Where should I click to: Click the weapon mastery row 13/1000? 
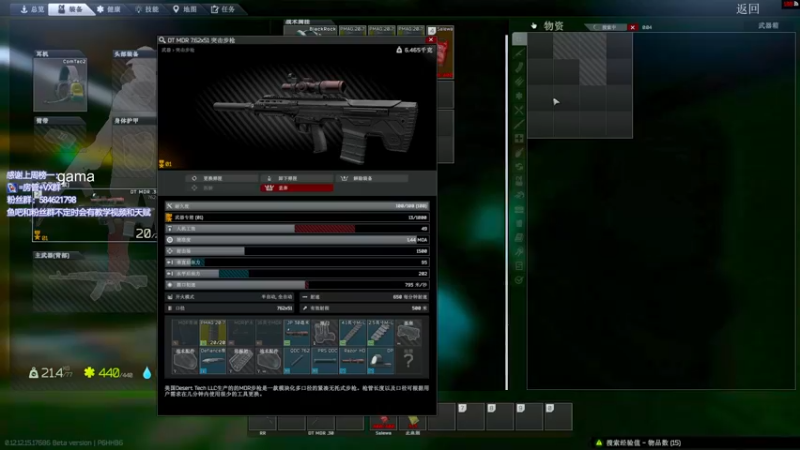tap(297, 217)
